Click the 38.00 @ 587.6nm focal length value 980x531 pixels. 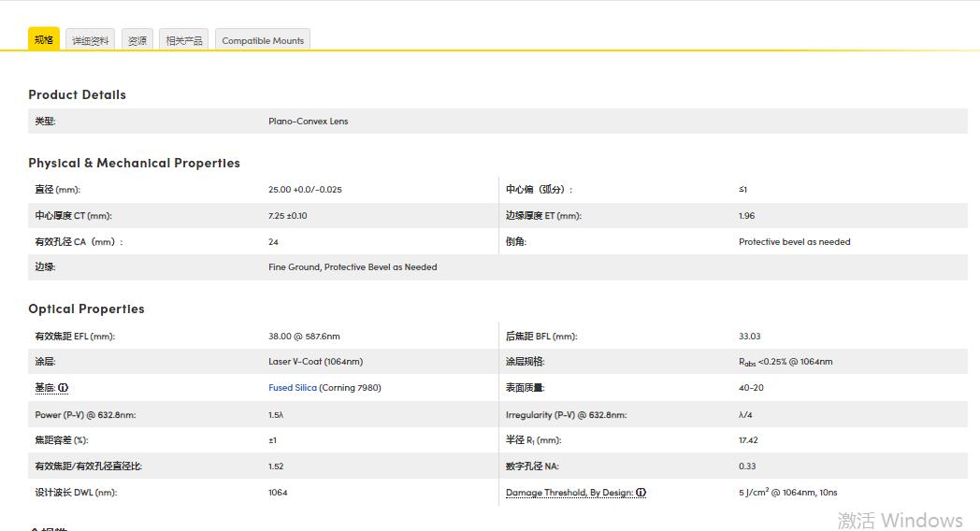point(304,336)
